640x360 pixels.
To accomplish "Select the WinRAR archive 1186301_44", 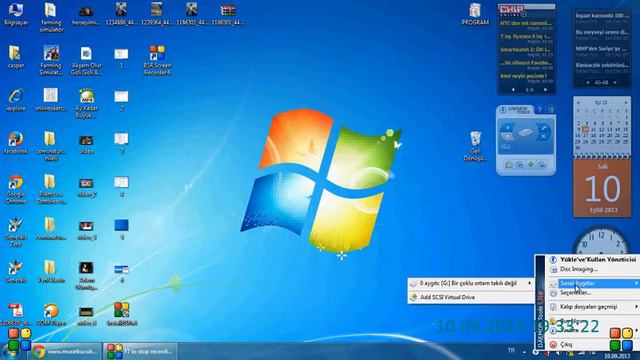I will point(227,14).
